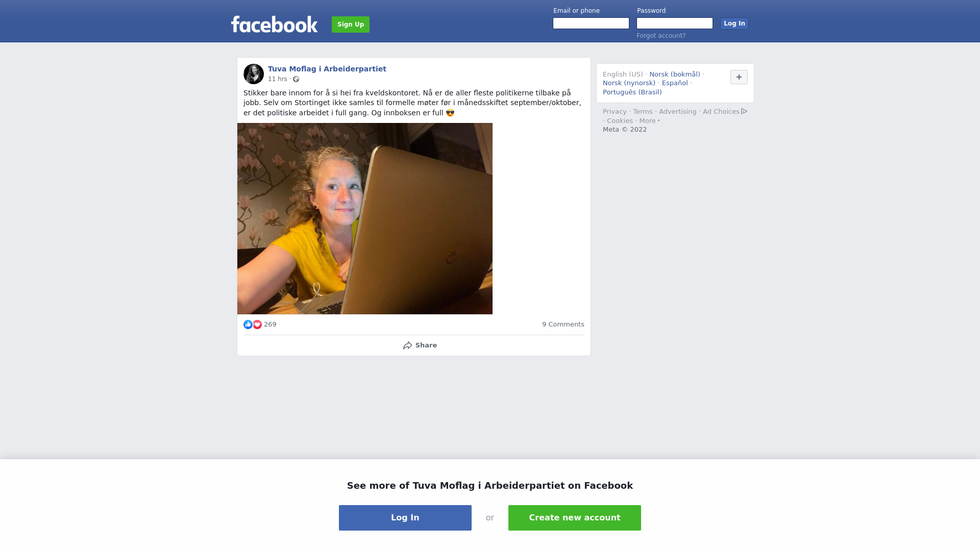Focus the Password input field
The image size is (980, 551).
click(x=675, y=23)
